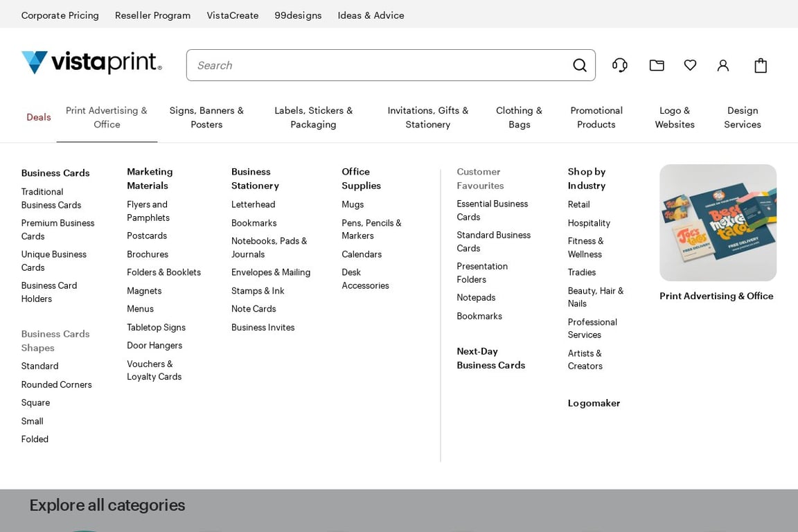Open Mugs link
The height and width of the screenshot is (532, 798).
point(353,204)
